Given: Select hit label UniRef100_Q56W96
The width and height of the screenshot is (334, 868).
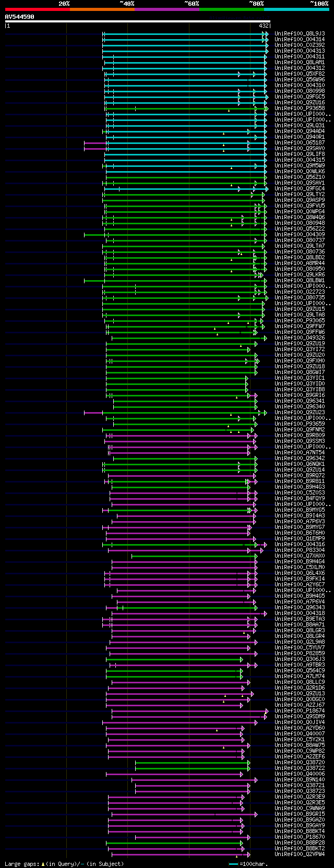Looking at the screenshot, I should (x=300, y=79).
